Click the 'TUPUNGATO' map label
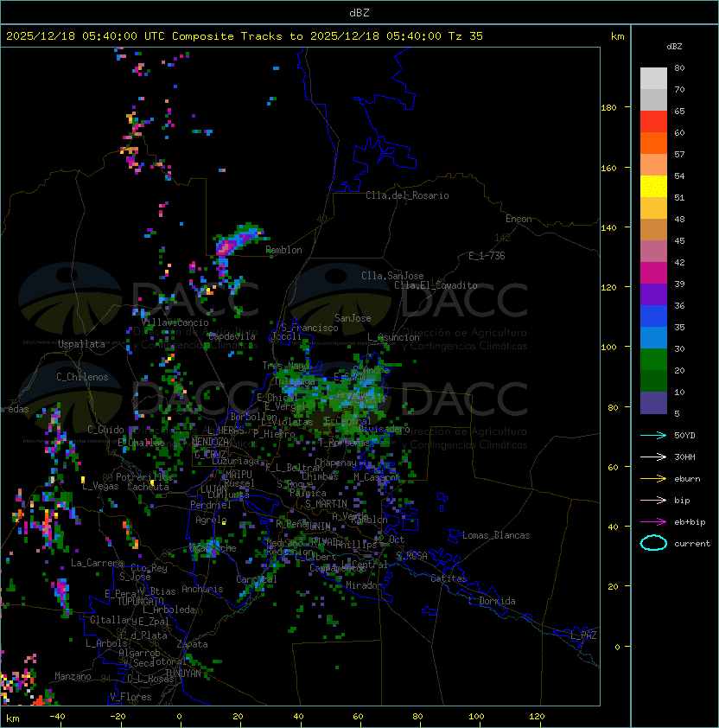The image size is (719, 728). point(140,602)
